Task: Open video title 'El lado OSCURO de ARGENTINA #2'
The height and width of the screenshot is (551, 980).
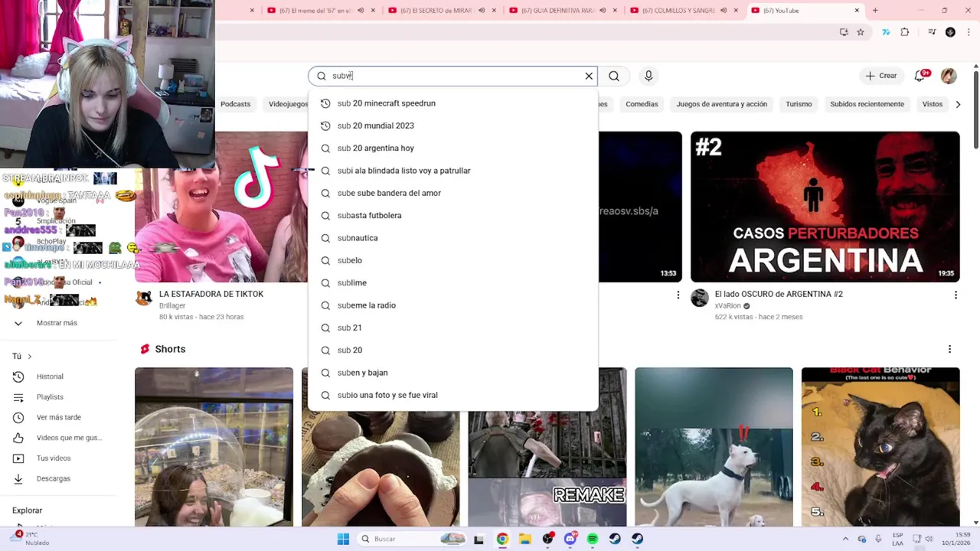Action: (779, 294)
